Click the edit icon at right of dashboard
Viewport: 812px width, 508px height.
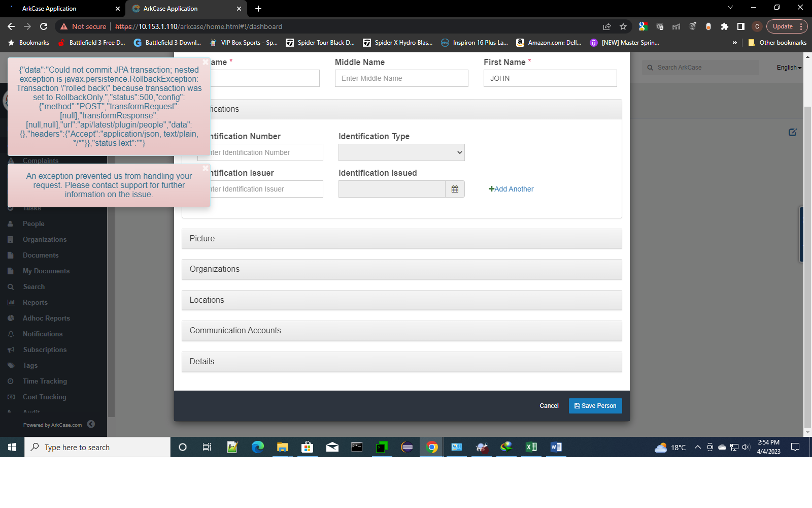pos(792,132)
